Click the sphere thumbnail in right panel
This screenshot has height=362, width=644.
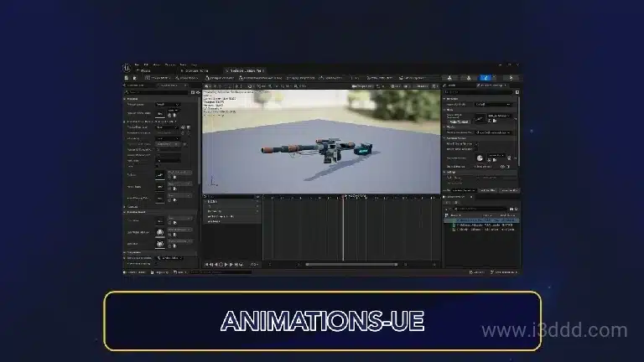(x=480, y=158)
